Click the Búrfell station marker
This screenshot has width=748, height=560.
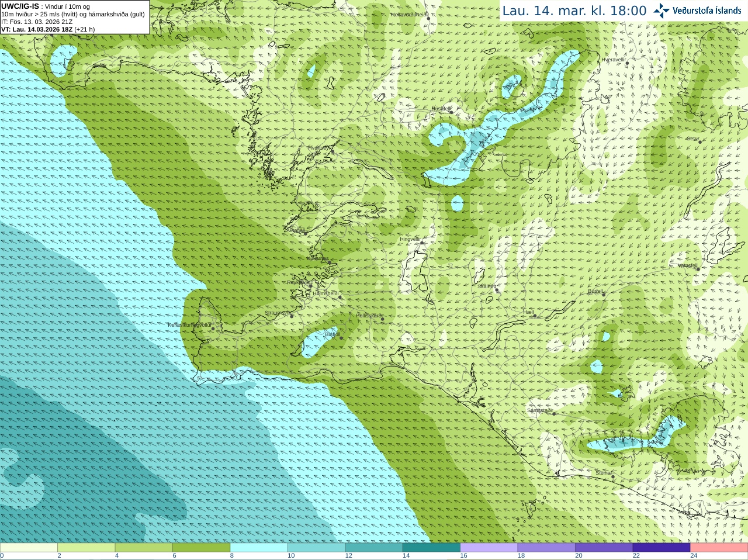[x=604, y=294]
